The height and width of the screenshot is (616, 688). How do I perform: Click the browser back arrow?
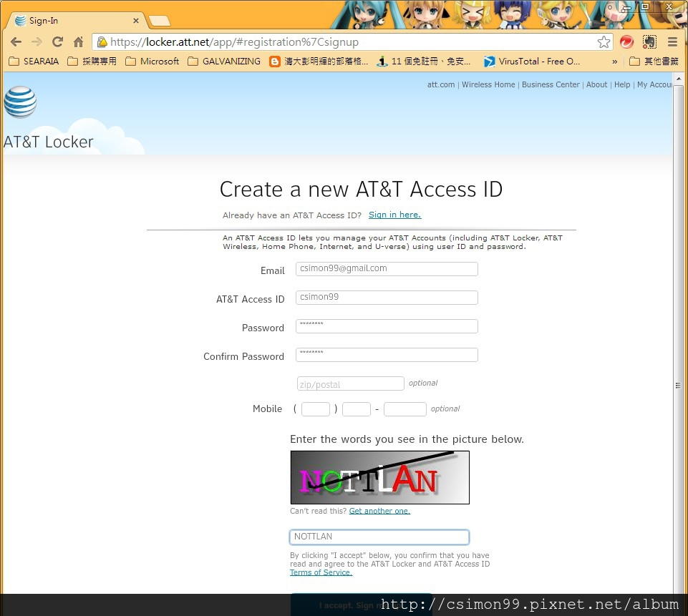click(x=16, y=42)
